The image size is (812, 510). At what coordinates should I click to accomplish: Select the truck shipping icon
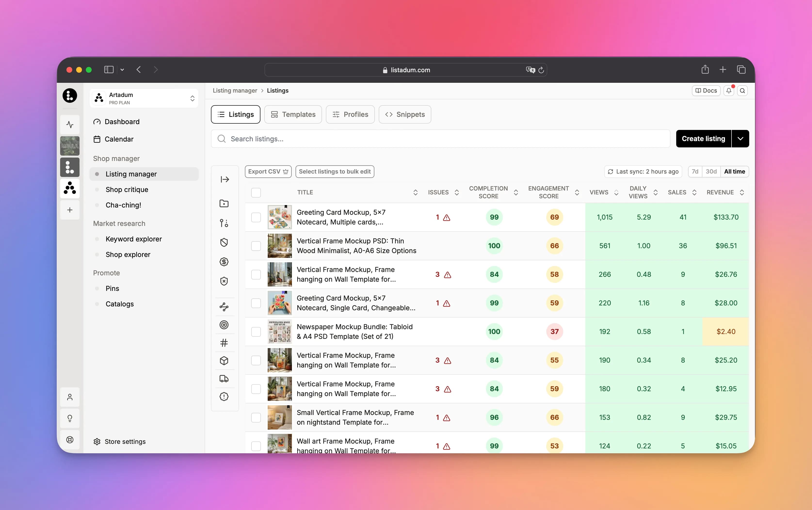[x=224, y=379]
